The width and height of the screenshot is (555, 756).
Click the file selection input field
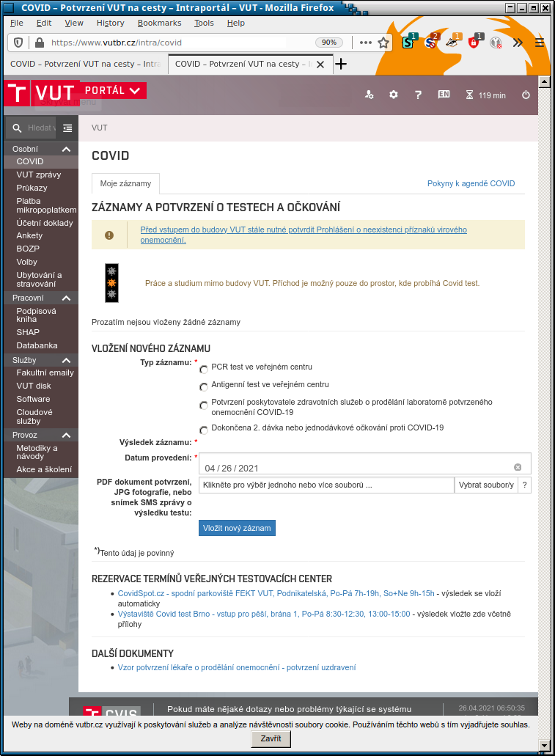(x=326, y=485)
